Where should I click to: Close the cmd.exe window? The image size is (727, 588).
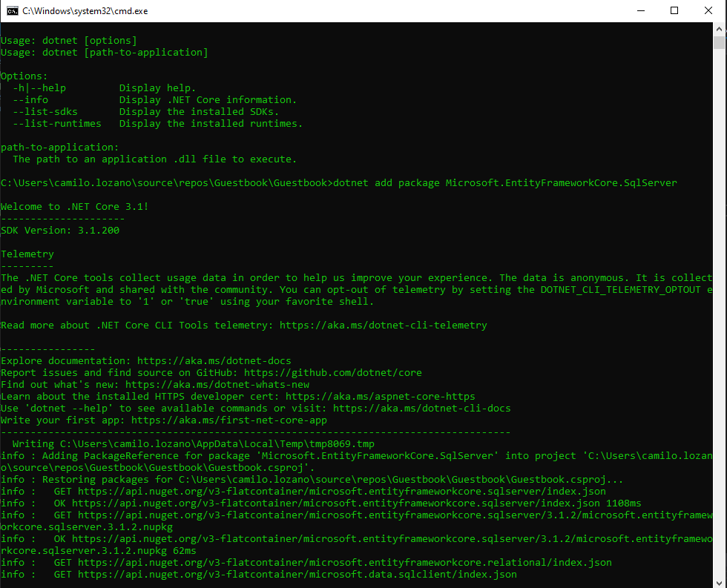[x=708, y=10]
